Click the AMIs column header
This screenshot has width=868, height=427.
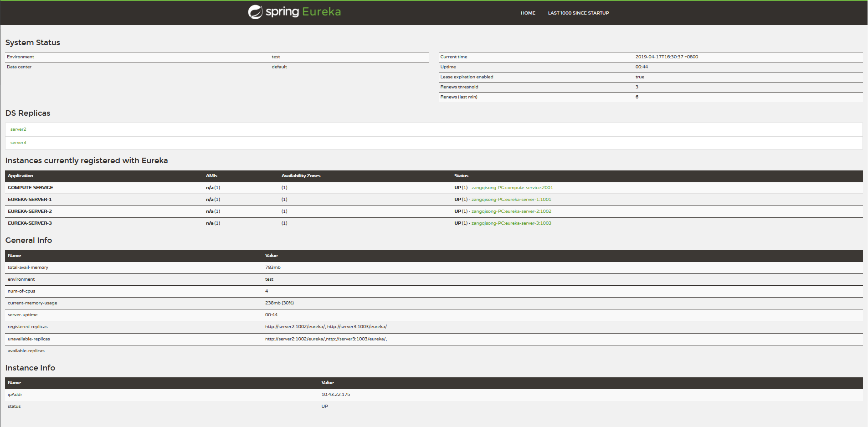(211, 176)
